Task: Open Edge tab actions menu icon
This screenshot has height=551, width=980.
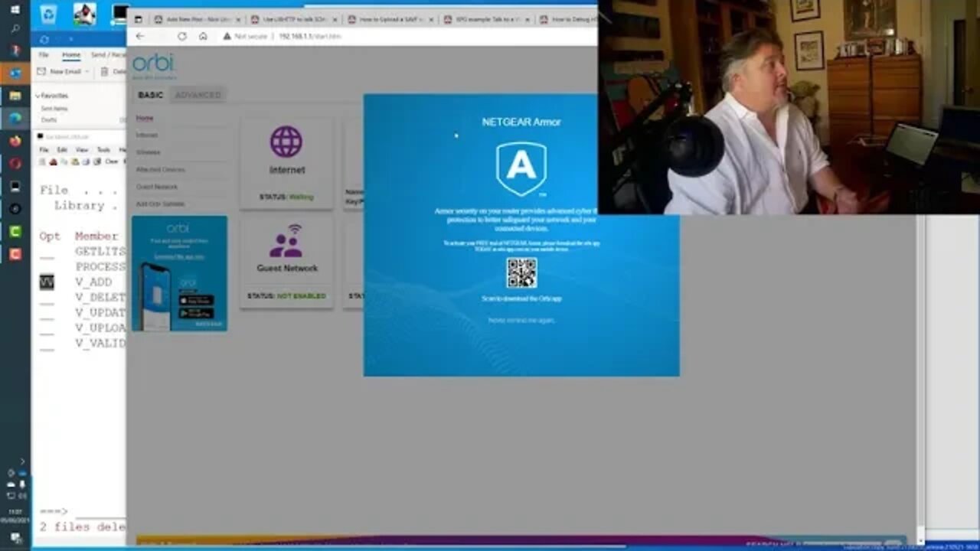Action: pyautogui.click(x=139, y=18)
